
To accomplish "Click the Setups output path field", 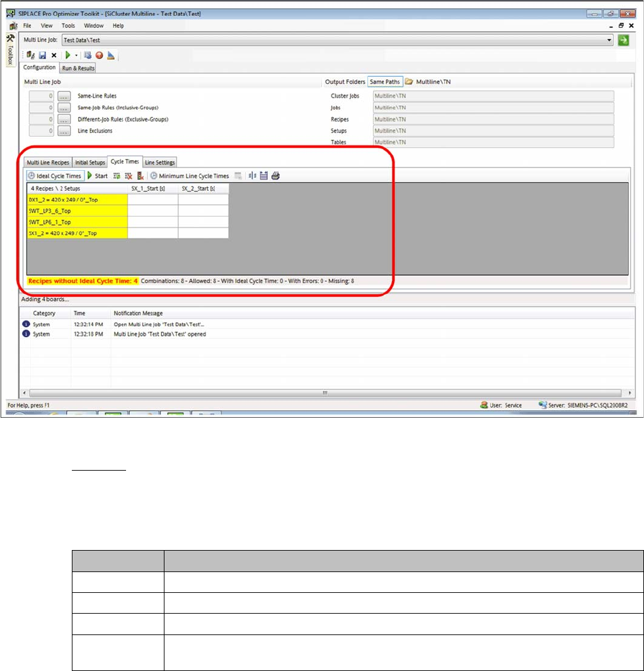I will 493,131.
